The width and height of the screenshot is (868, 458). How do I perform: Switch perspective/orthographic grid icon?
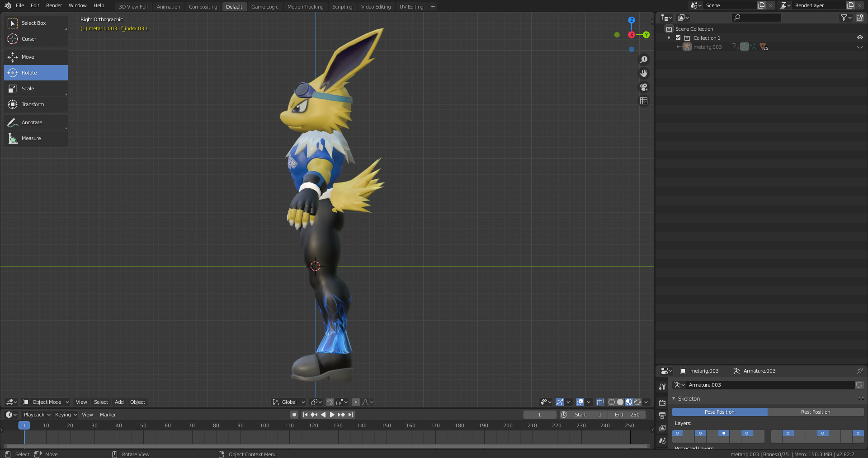tap(644, 101)
